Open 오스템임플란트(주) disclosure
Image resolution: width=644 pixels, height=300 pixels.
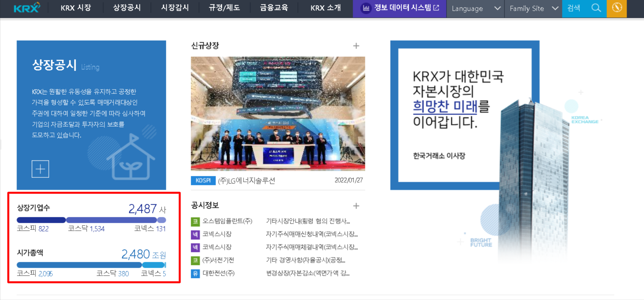(227, 221)
